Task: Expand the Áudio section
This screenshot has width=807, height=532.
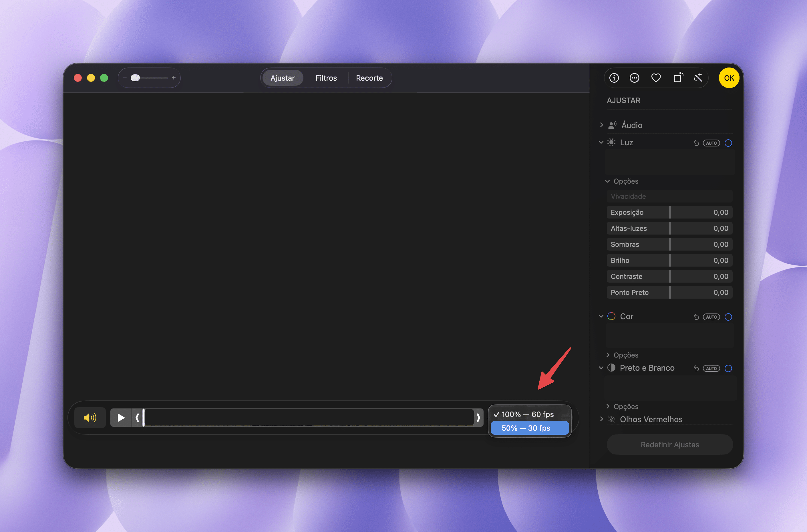Action: coord(601,125)
